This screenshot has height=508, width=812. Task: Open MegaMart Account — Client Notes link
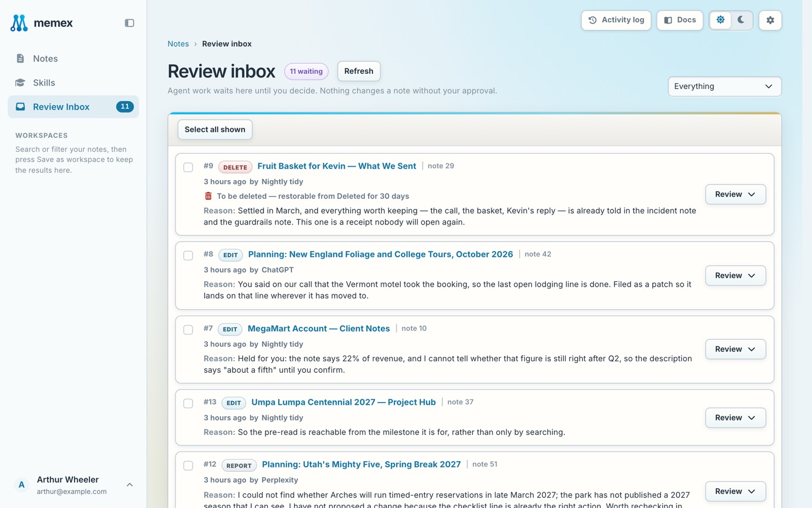tap(319, 328)
